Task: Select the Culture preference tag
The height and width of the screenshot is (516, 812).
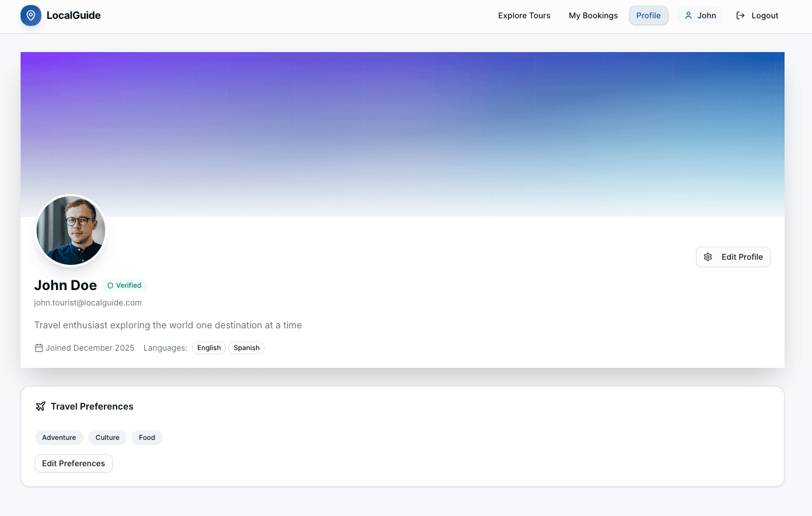Action: 108,438
